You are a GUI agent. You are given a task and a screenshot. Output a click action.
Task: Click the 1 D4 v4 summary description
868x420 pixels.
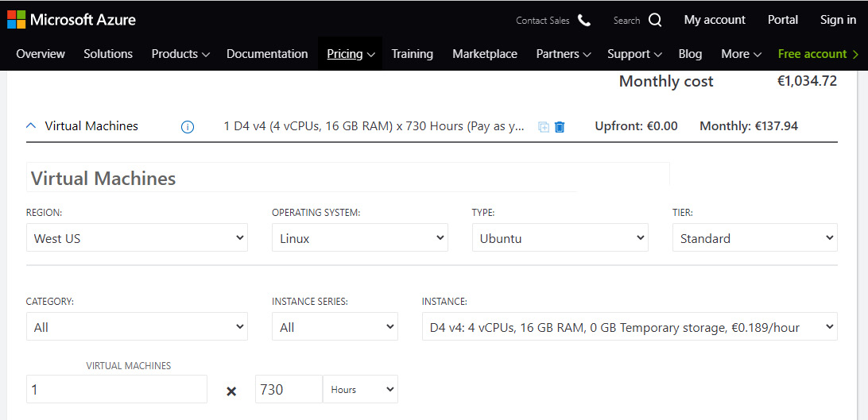[x=374, y=126]
